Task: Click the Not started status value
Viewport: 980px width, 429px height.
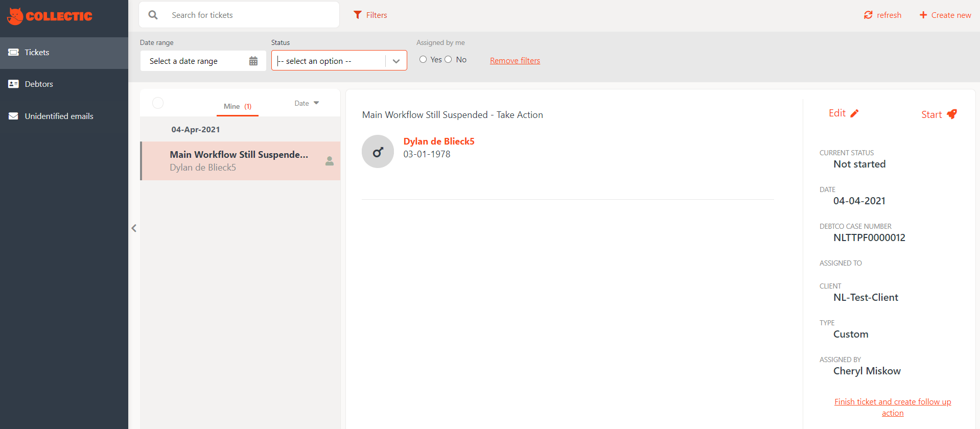Action: tap(859, 164)
